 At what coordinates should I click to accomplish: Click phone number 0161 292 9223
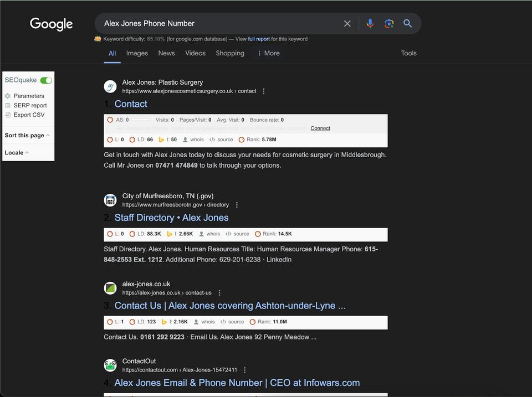pos(162,337)
